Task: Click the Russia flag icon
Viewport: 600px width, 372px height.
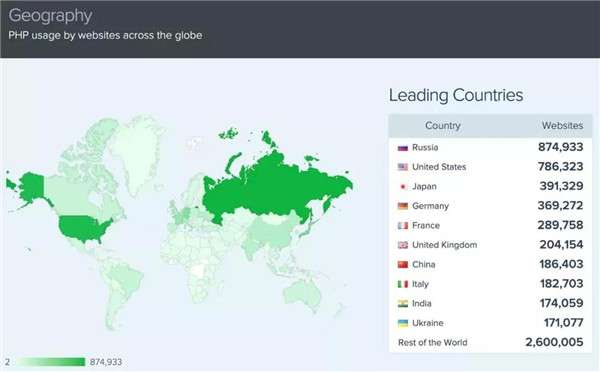Action: click(403, 148)
